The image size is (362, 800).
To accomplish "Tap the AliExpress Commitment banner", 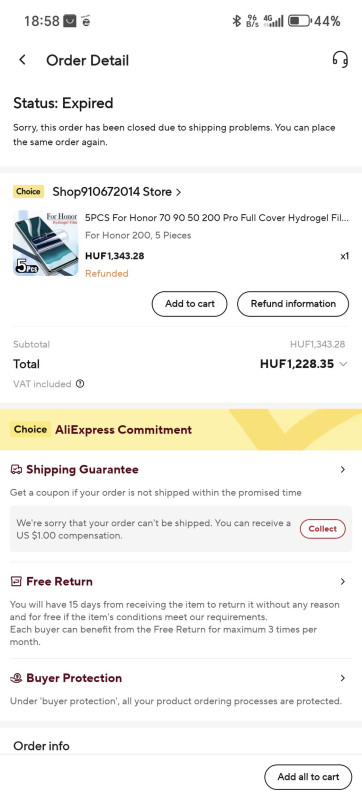I will [181, 430].
